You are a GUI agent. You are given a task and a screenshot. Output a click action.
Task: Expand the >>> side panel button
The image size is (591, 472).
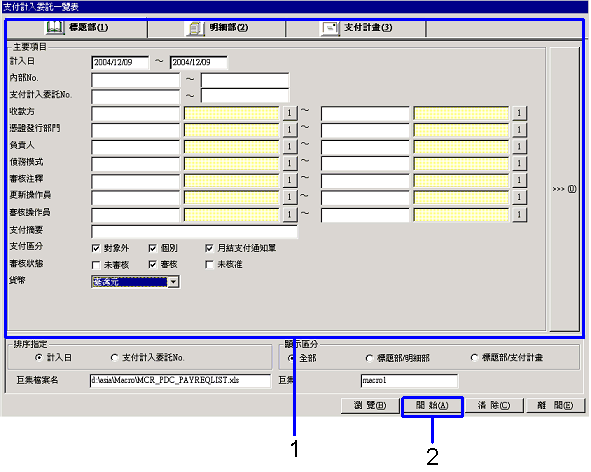tap(564, 189)
